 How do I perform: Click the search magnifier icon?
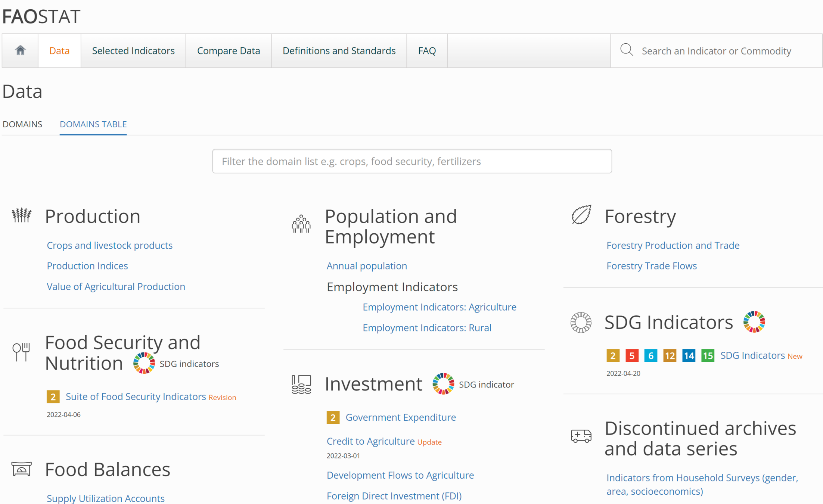627,50
